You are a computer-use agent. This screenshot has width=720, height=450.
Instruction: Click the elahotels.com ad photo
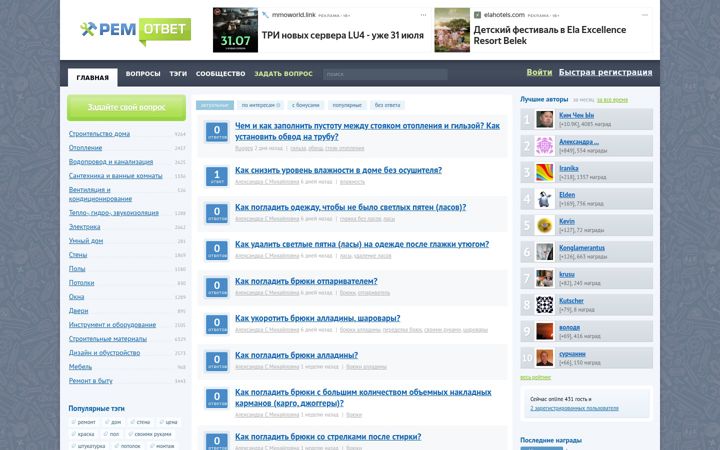point(452,30)
